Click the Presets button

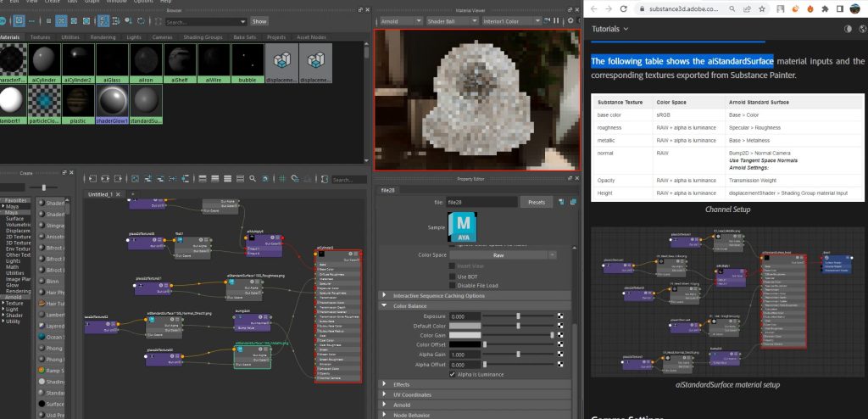[x=537, y=203]
